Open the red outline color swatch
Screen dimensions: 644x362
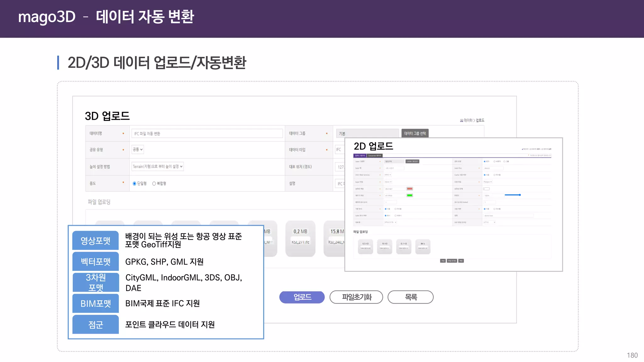click(410, 189)
